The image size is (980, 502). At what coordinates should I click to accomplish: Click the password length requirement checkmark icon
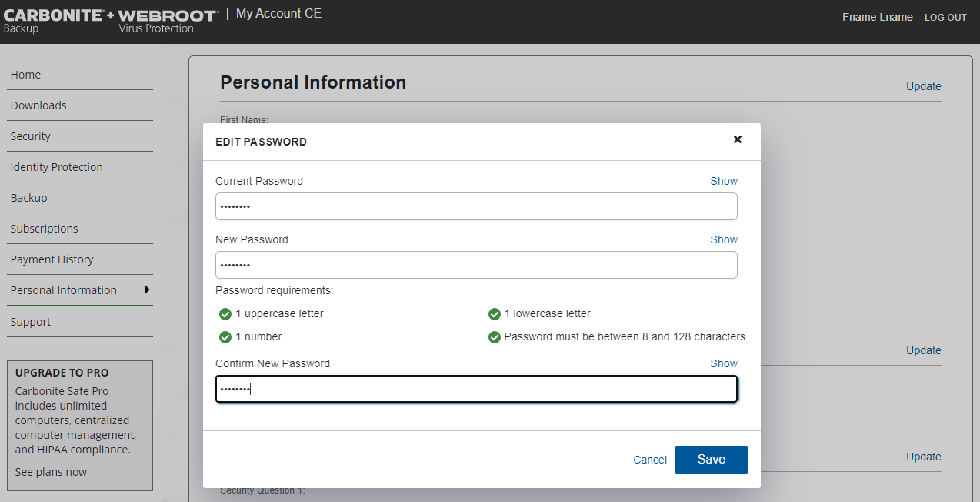(x=495, y=337)
